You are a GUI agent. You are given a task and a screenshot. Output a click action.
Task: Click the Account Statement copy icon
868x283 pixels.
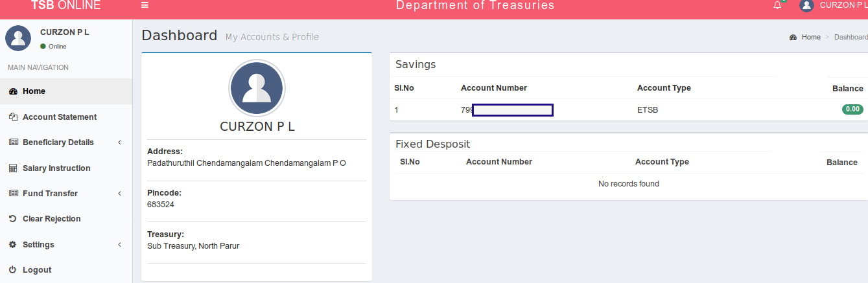pos(12,117)
